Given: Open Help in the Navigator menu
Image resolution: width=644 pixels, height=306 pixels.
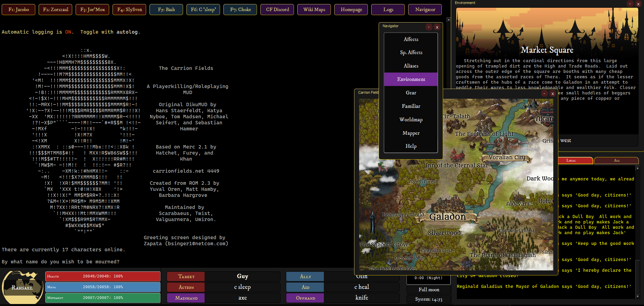Looking at the screenshot, I should (x=411, y=146).
